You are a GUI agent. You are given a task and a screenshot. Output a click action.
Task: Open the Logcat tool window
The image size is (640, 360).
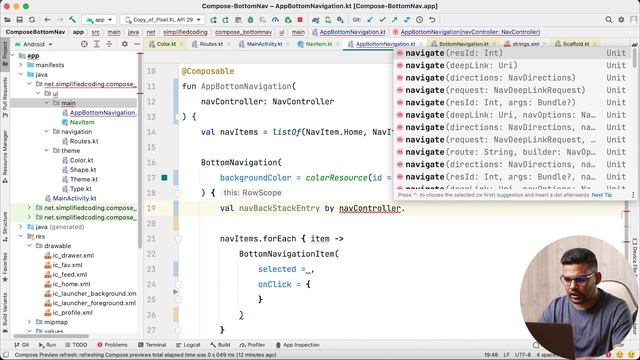188,345
